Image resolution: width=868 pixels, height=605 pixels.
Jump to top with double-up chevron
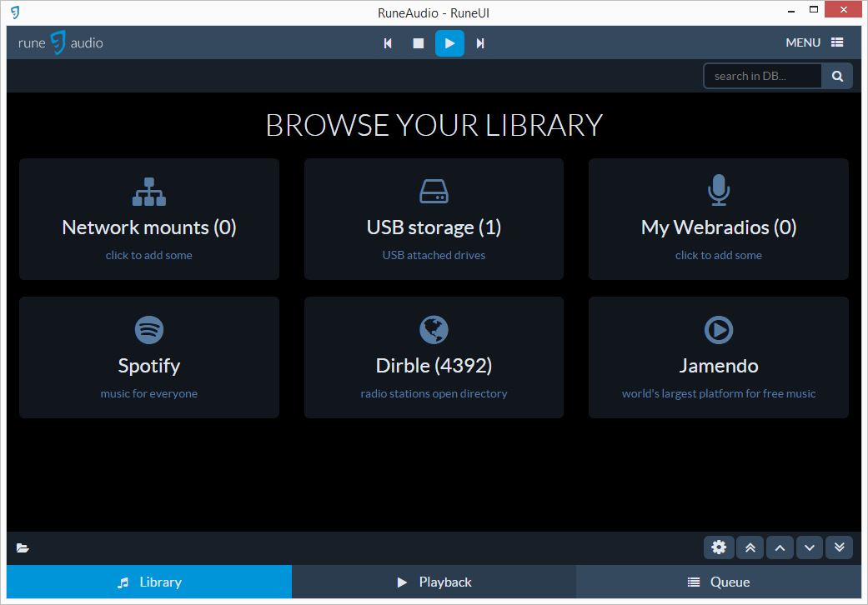tap(750, 547)
